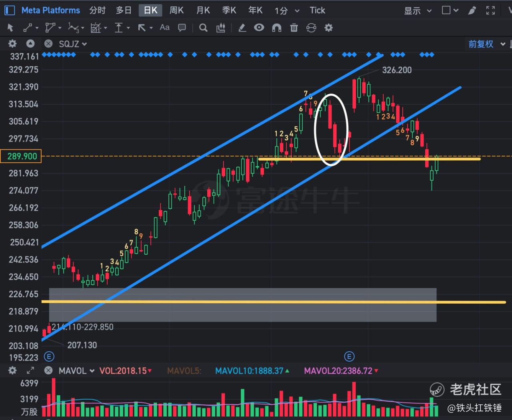The width and height of the screenshot is (512, 420).
Task: Click the 337.161 price axis label
Action: 24,57
